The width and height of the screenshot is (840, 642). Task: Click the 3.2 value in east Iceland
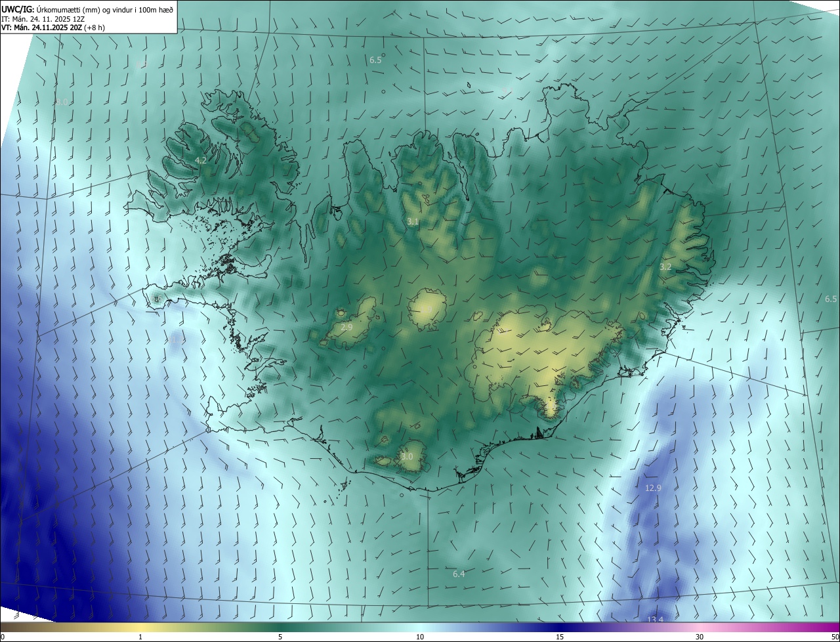coord(665,267)
